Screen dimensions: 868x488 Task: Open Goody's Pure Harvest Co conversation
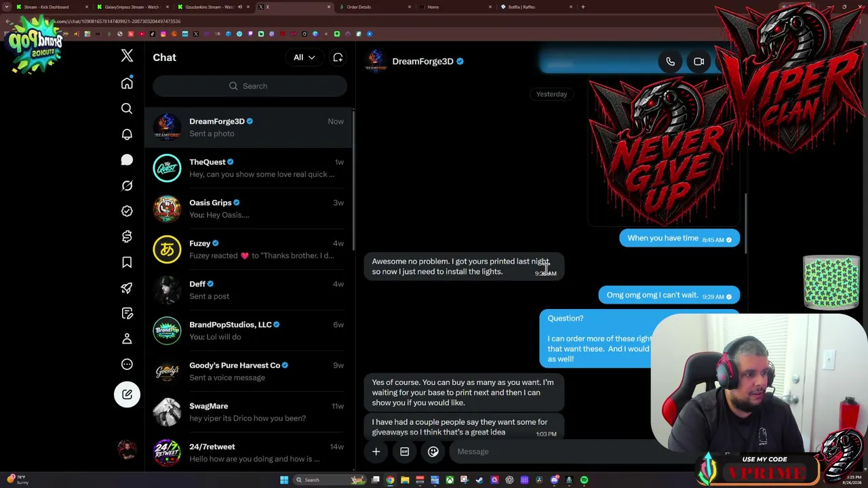[x=250, y=371]
